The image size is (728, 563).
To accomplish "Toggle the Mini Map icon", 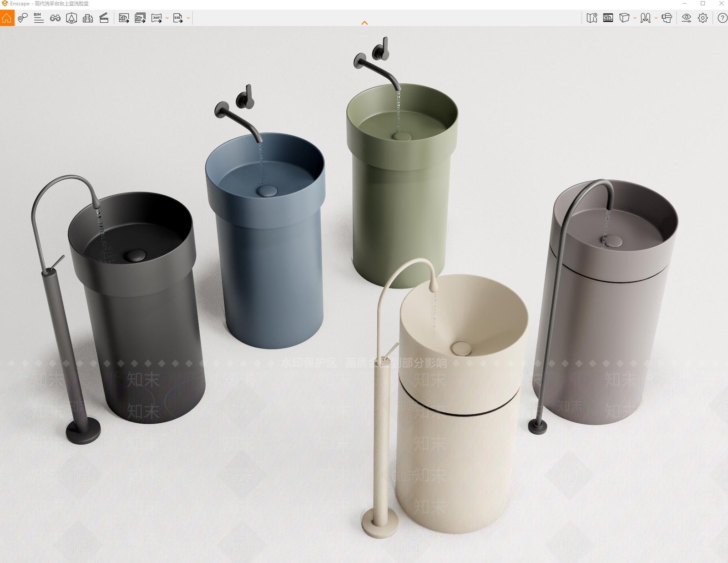I will 592,18.
